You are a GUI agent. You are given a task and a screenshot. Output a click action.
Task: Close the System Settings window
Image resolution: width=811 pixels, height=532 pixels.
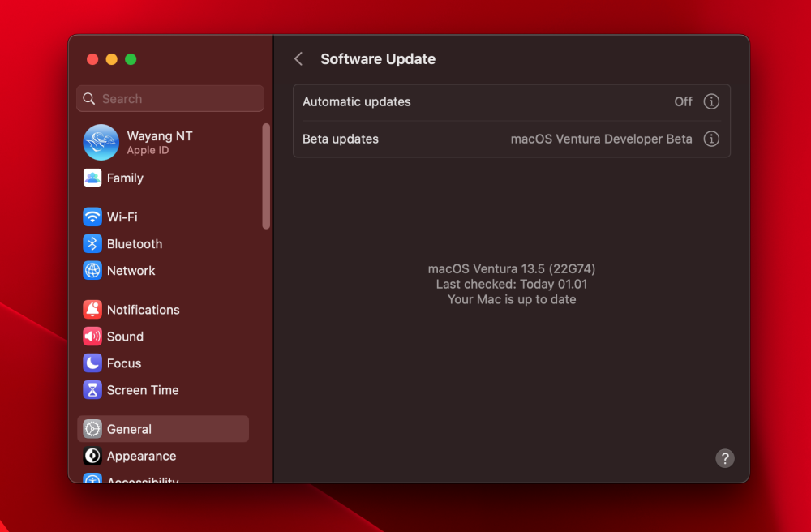[92, 59]
